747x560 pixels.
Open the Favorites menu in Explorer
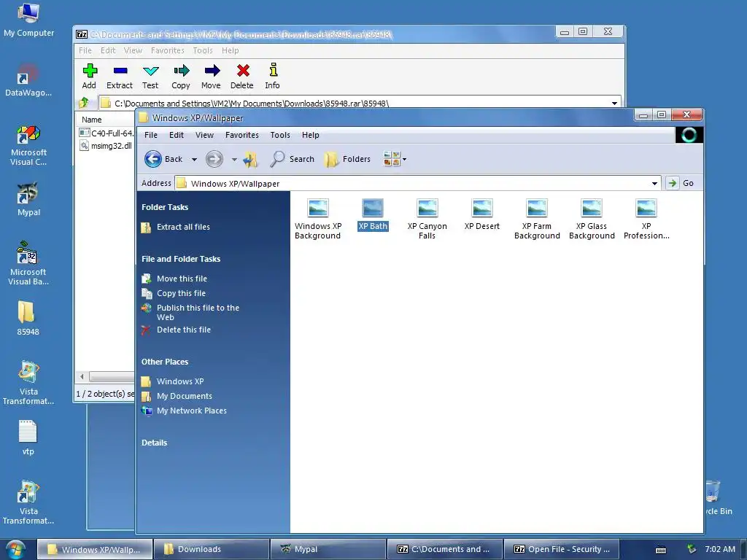pyautogui.click(x=242, y=135)
